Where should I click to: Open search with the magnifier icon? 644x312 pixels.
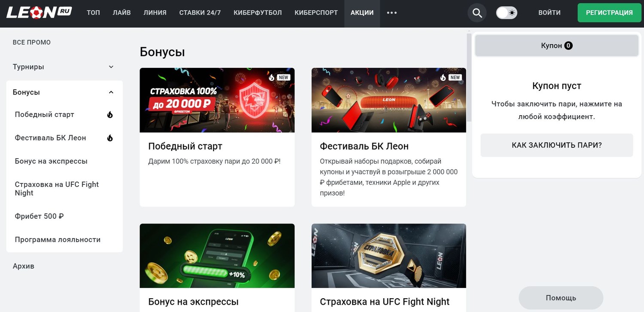[477, 13]
